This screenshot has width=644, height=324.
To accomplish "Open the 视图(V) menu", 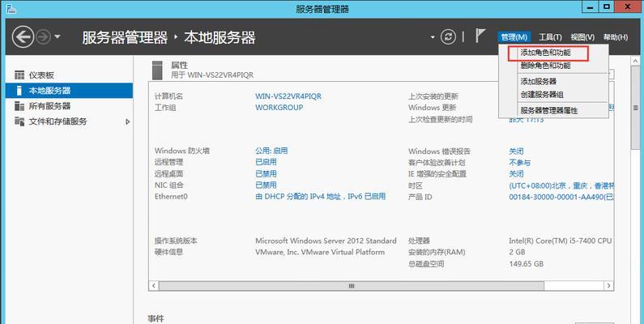I will pyautogui.click(x=582, y=37).
